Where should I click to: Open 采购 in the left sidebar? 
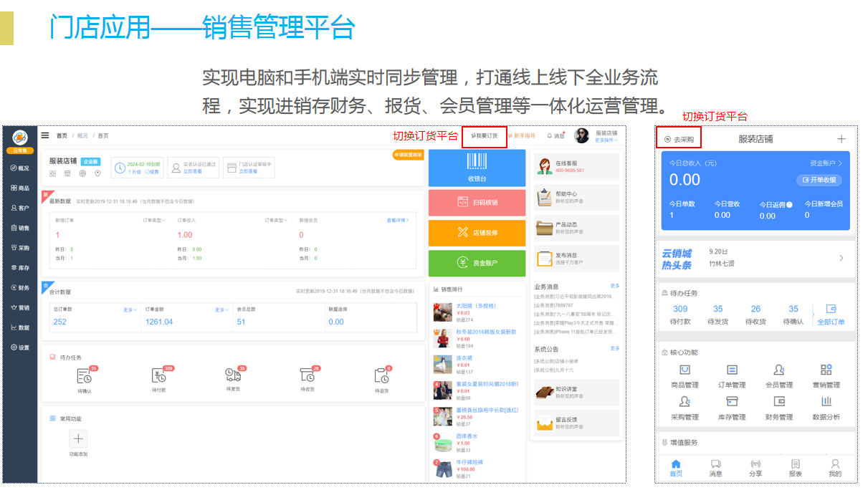(x=20, y=248)
